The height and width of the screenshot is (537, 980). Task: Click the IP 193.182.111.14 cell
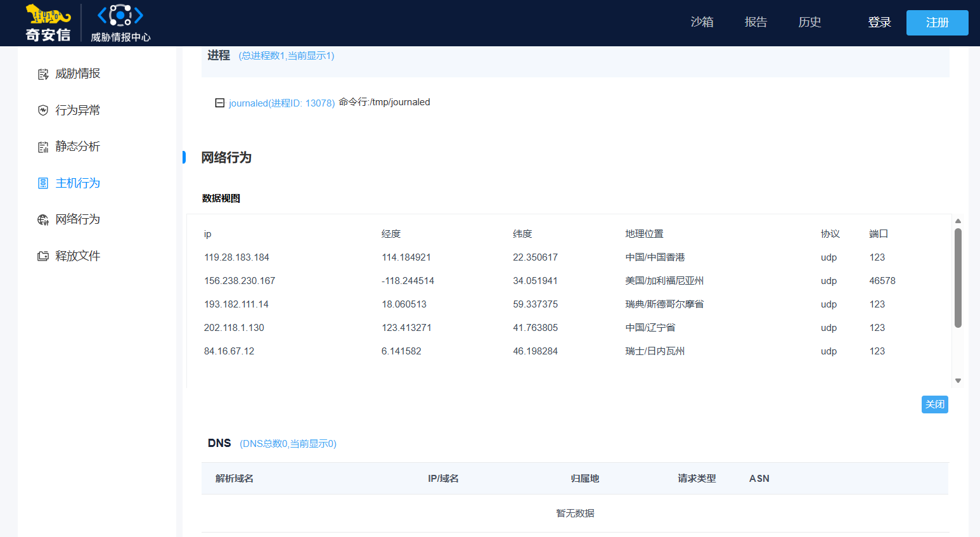[x=236, y=304]
